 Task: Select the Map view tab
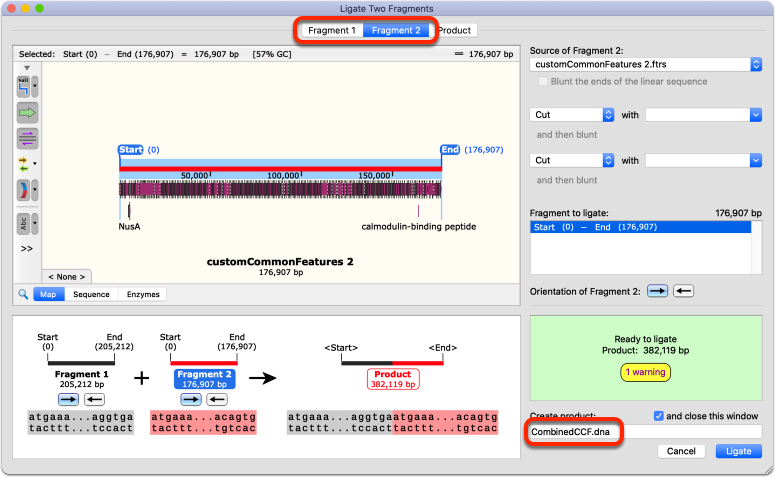(48, 294)
